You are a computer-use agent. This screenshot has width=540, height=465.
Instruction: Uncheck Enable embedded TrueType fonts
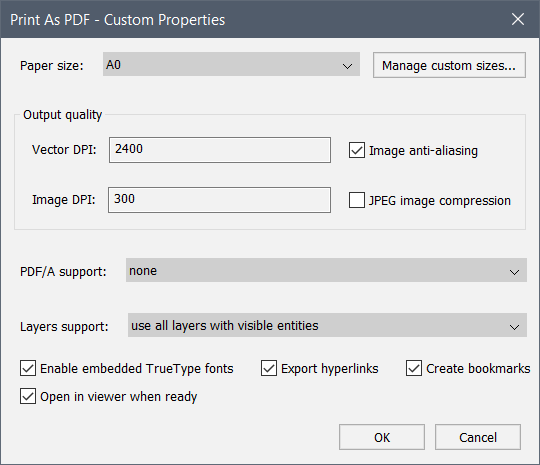[28, 368]
